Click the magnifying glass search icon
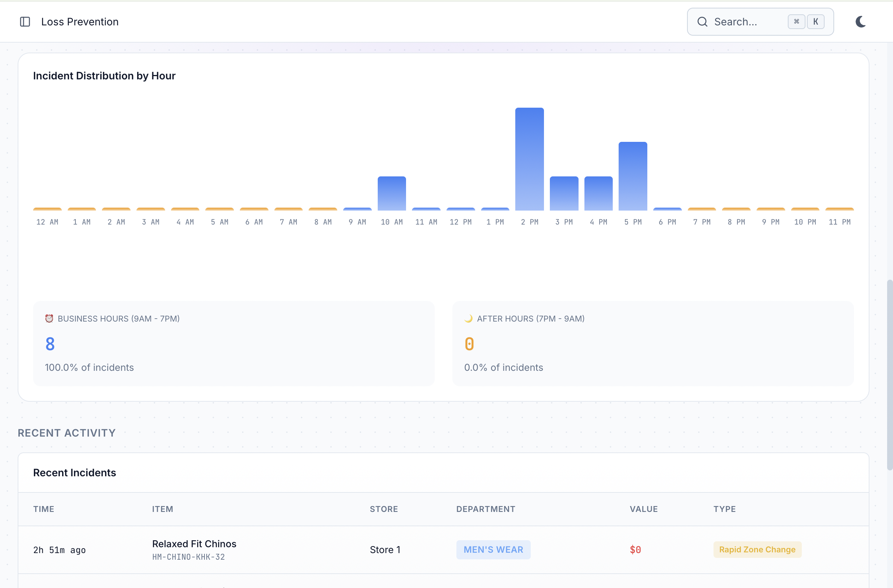Screen dimensions: 893x588 [x=702, y=21]
